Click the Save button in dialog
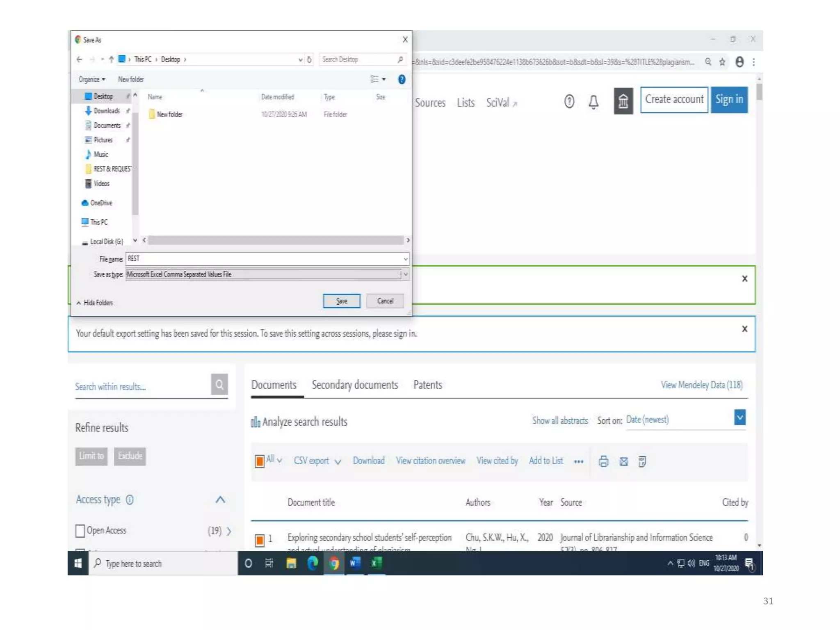Image resolution: width=840 pixels, height=630 pixels. (x=341, y=301)
